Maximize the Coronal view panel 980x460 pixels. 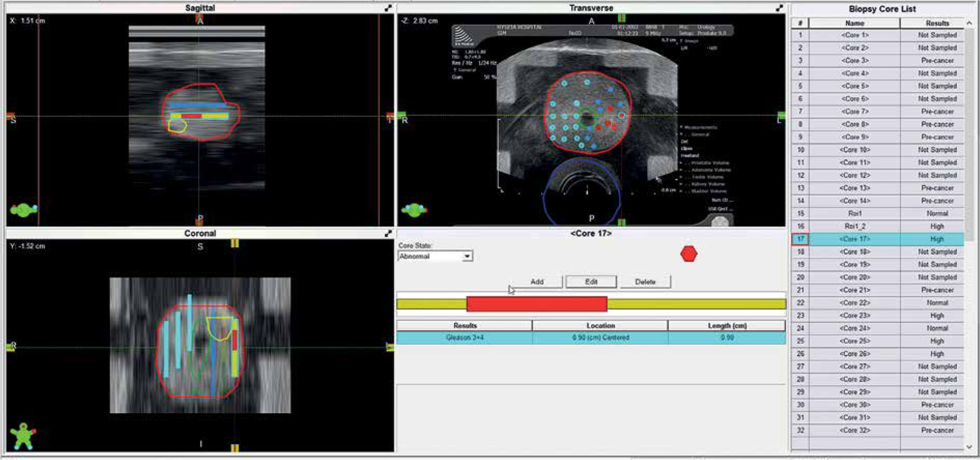point(388,234)
